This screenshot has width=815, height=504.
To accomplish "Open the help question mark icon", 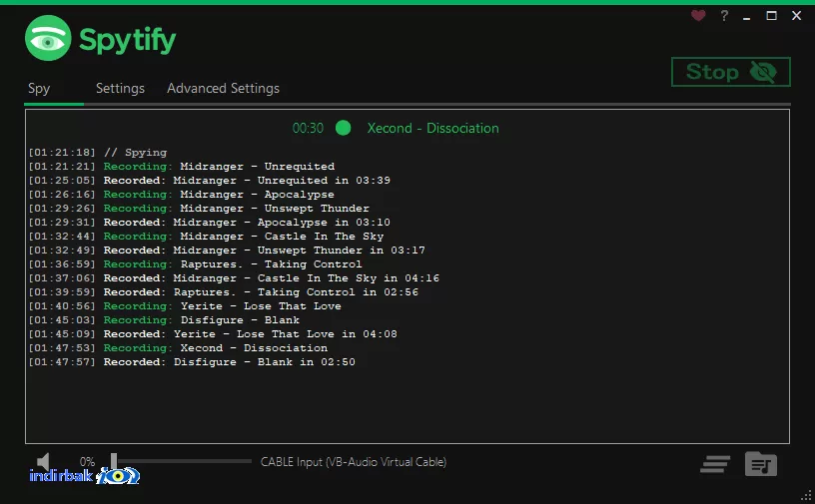I will click(x=724, y=16).
